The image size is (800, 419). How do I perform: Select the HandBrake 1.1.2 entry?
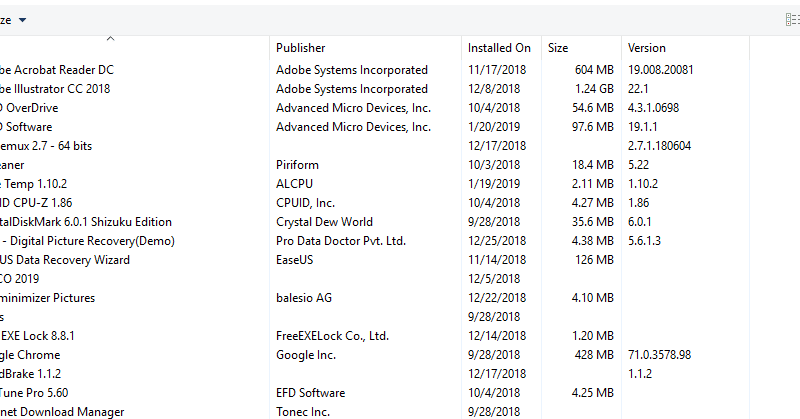(374, 374)
